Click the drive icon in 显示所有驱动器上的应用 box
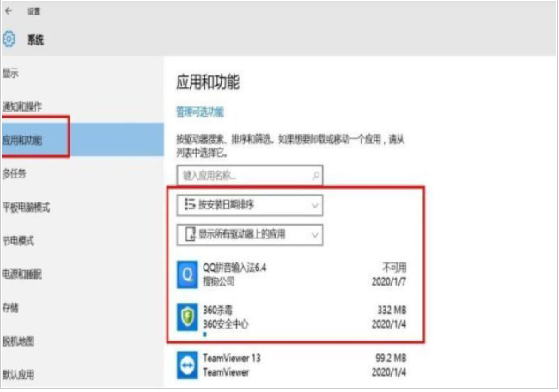The image size is (559, 392). (x=187, y=233)
